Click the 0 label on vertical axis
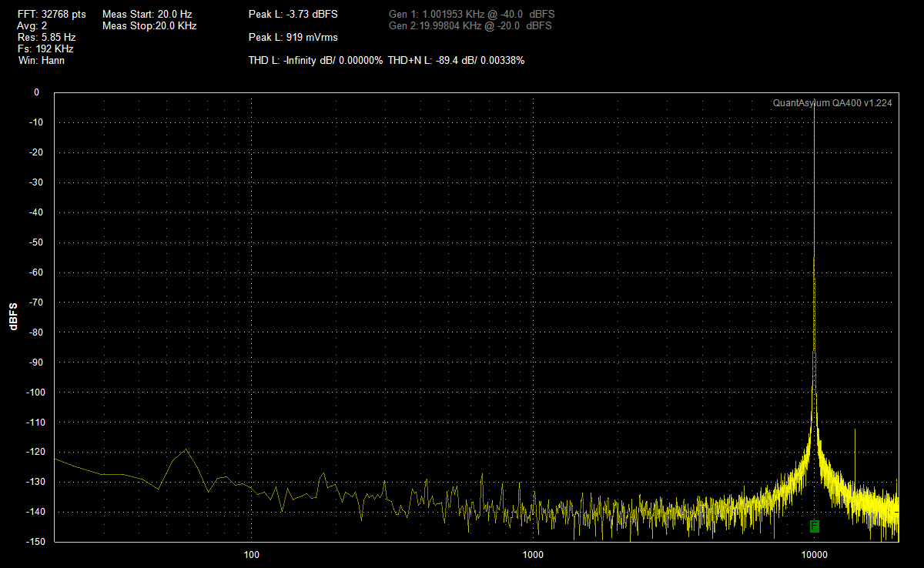Viewport: 924px width, 568px height. pos(36,92)
